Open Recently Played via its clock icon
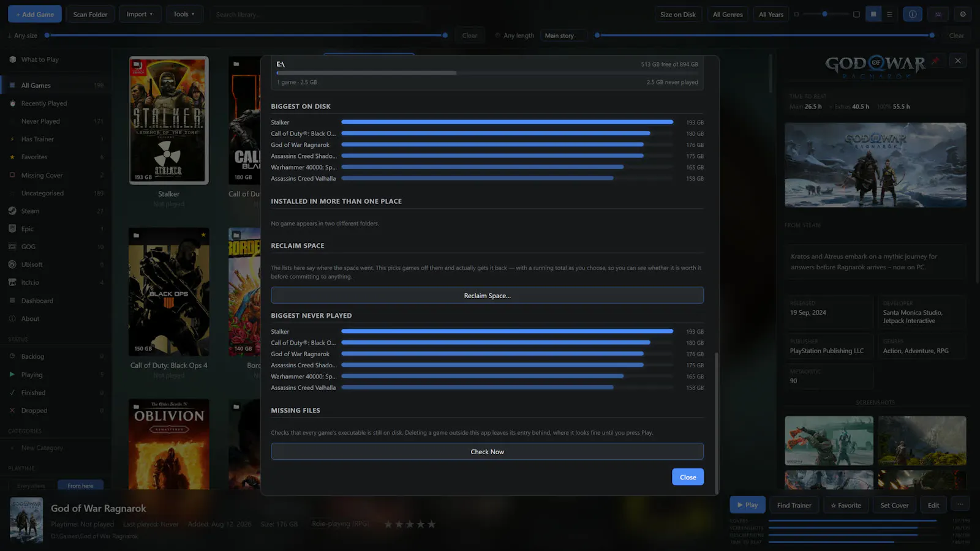Image resolution: width=980 pixels, height=551 pixels. point(12,103)
